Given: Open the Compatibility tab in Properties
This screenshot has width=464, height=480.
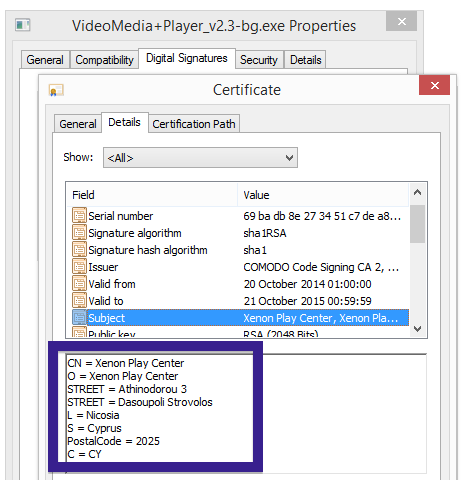Looking at the screenshot, I should click(x=104, y=60).
